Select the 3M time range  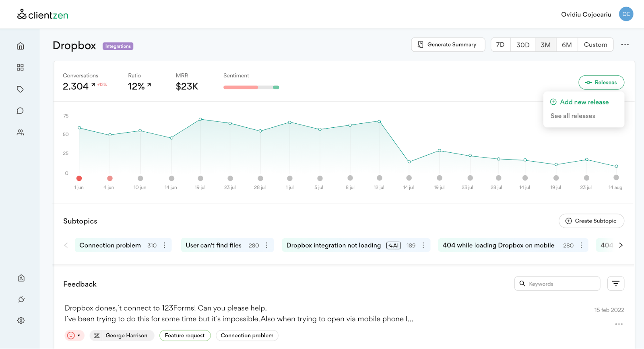point(545,45)
